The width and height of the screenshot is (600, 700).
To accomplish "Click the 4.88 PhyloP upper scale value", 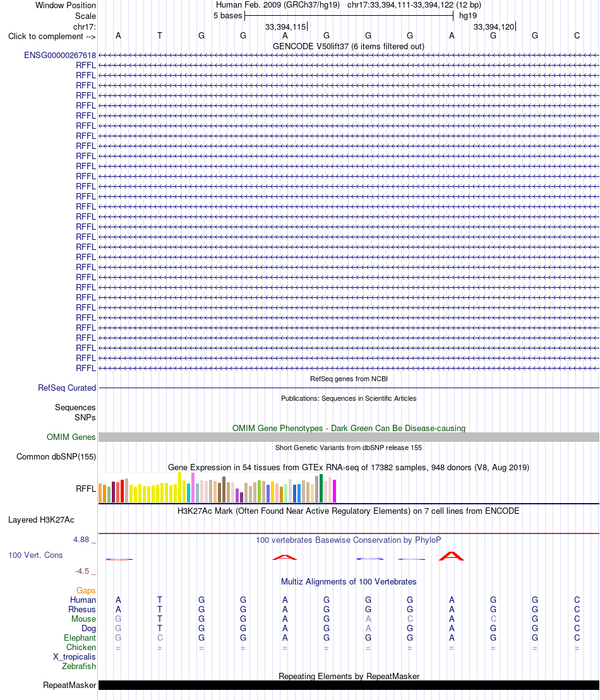I will click(x=81, y=540).
